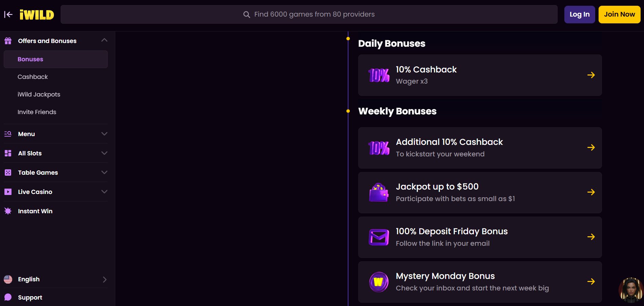Collapse the Offers and Bonuses section
Screen dimensions: 644x306
pos(104,40)
